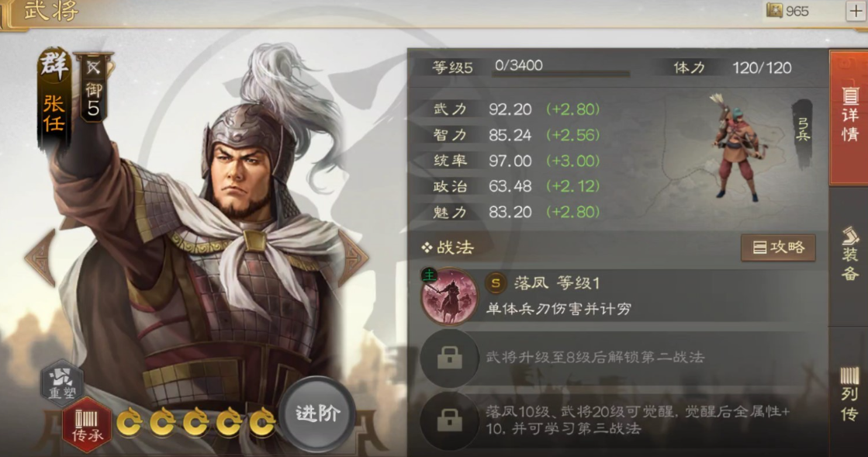Tap the red 传承 inheritance hexagon
Screen dimensions: 868x457
pos(87,425)
